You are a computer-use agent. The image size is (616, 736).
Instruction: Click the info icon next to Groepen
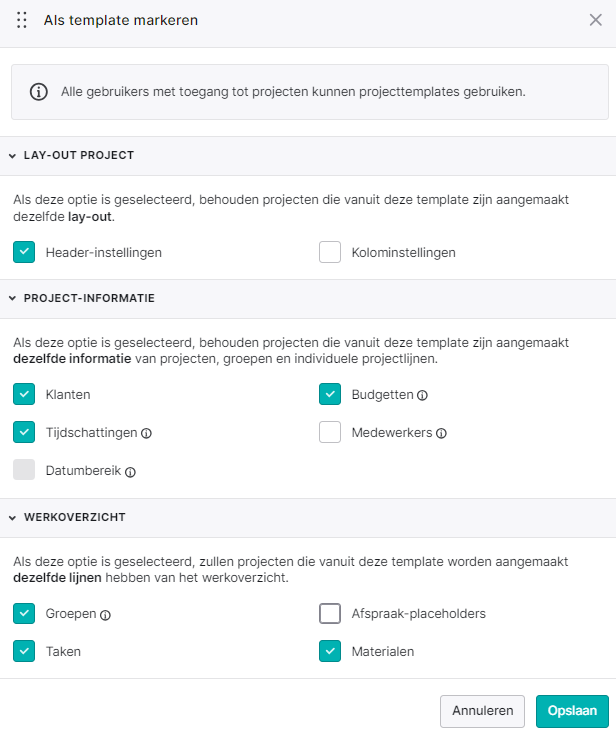[x=106, y=615]
